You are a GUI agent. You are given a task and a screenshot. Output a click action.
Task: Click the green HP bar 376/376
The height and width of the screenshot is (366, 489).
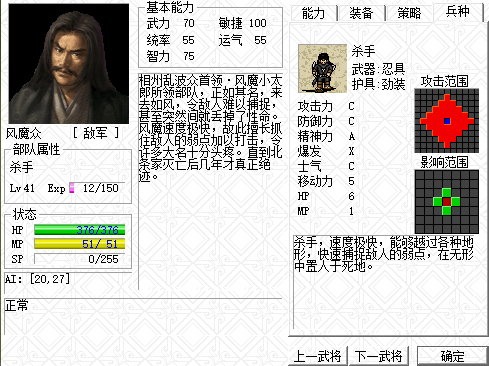point(80,230)
